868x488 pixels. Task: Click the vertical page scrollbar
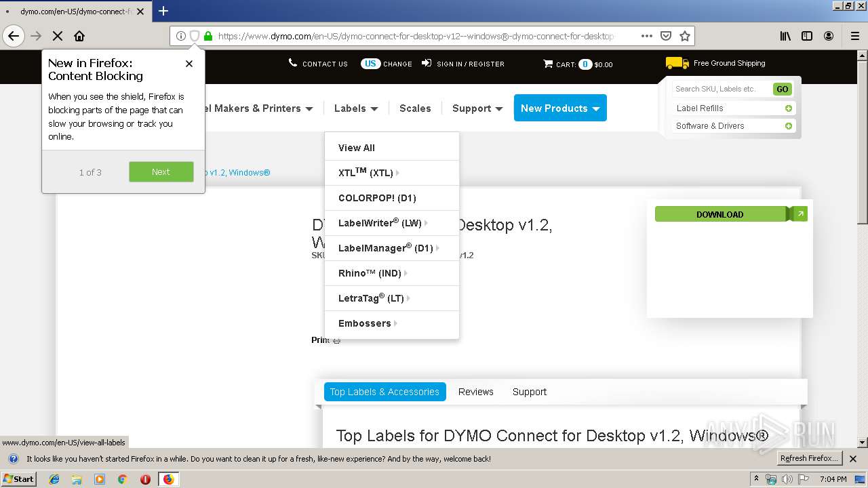point(863,142)
